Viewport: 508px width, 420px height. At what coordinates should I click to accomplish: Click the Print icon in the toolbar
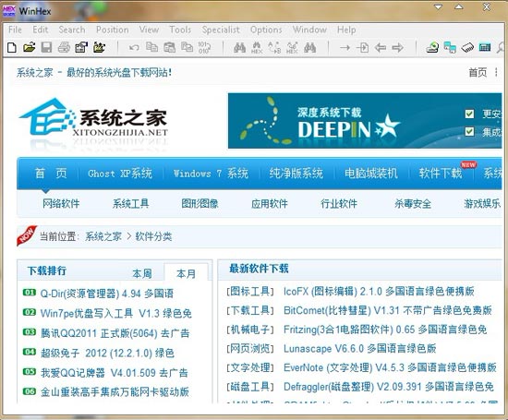[x=64, y=48]
